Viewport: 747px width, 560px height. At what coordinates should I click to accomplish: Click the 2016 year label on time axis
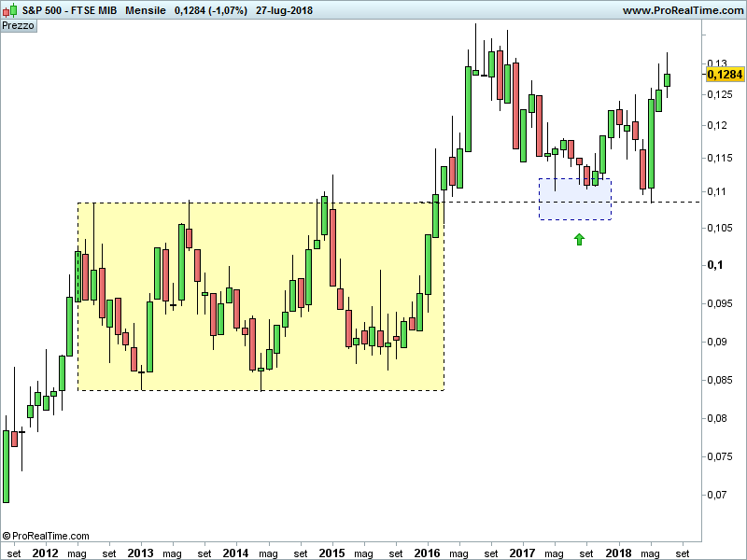(x=428, y=553)
